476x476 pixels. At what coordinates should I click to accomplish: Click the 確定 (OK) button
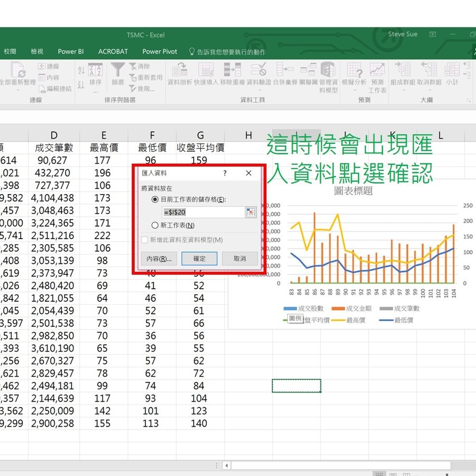click(x=199, y=259)
